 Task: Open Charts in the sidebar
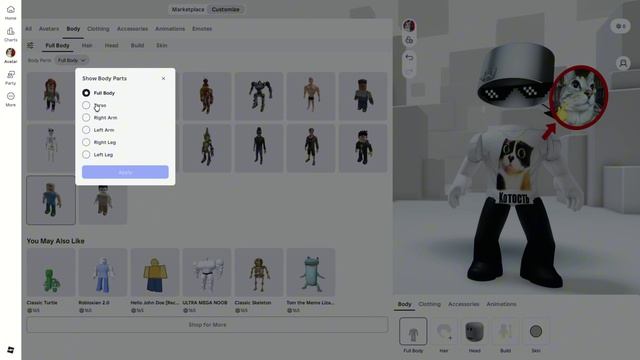[11, 34]
